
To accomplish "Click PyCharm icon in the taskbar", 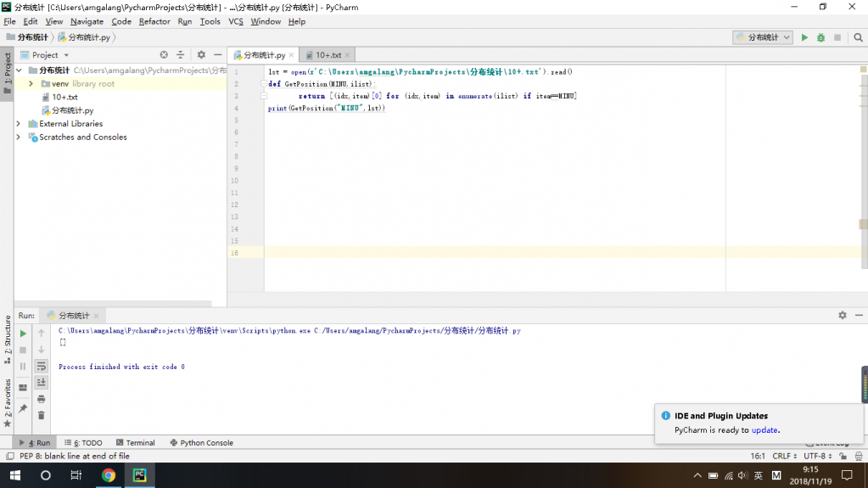I will (x=139, y=475).
